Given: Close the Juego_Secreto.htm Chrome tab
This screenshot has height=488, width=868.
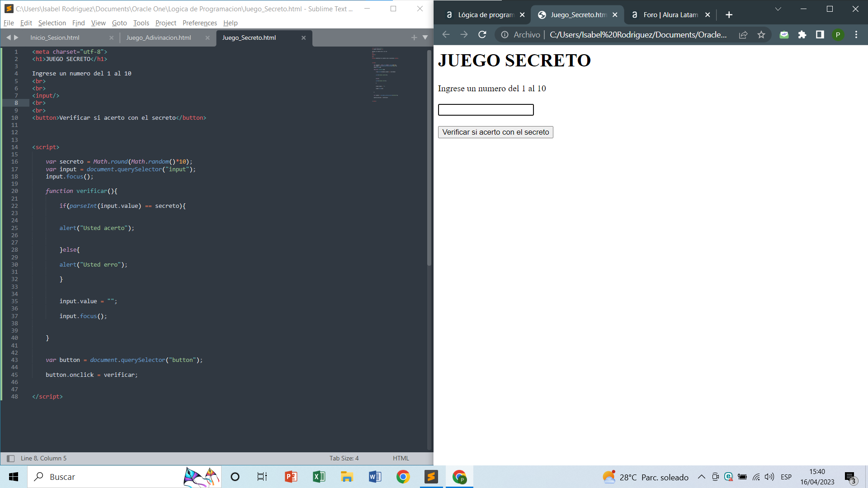Looking at the screenshot, I should coord(615,15).
